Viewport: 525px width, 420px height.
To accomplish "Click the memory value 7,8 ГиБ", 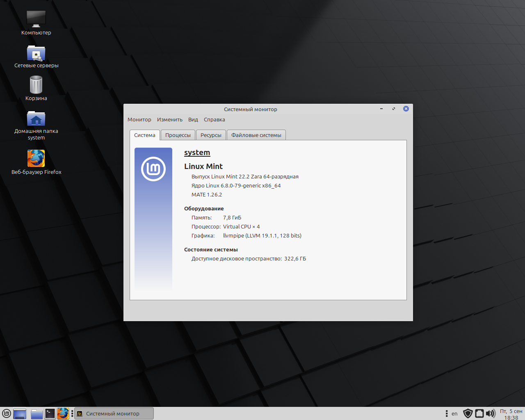I will 232,218.
